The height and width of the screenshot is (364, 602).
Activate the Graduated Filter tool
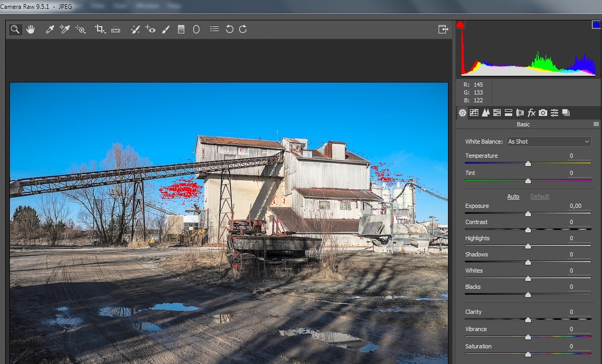pyautogui.click(x=181, y=29)
